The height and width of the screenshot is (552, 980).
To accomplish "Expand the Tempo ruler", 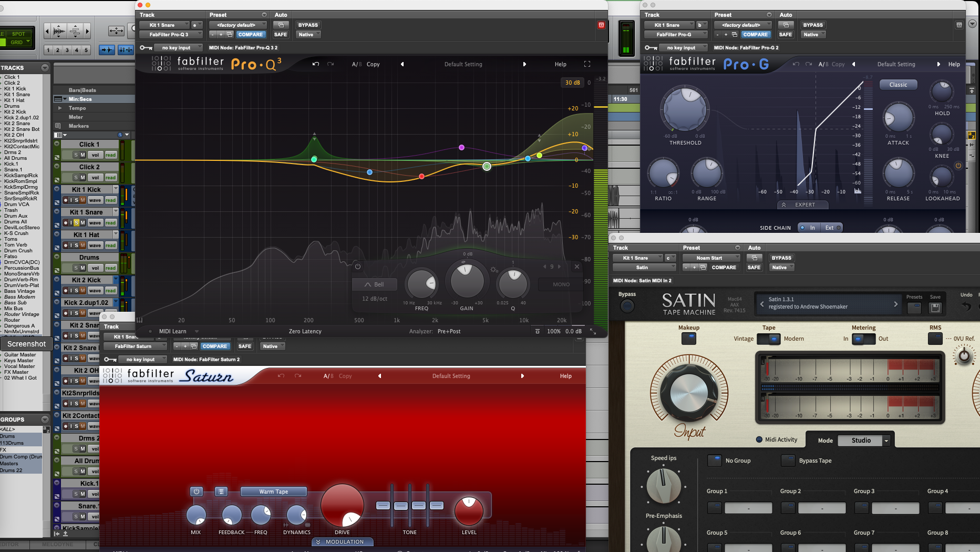I will (60, 108).
